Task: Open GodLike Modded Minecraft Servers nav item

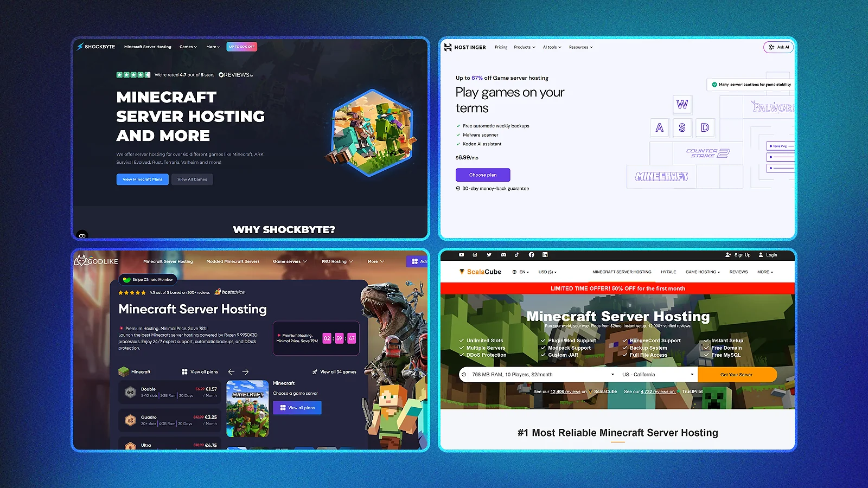Action: 233,261
